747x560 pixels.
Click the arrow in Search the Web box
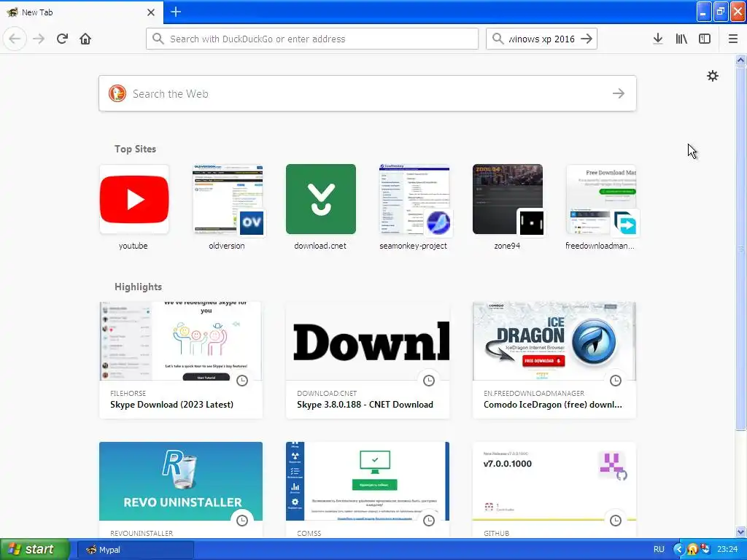[619, 93]
